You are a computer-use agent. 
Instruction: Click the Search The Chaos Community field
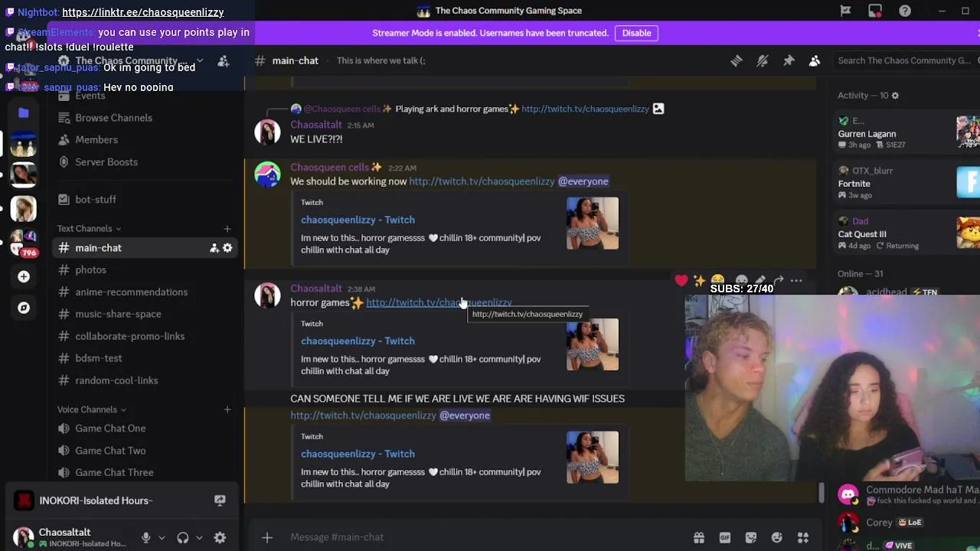(x=906, y=60)
